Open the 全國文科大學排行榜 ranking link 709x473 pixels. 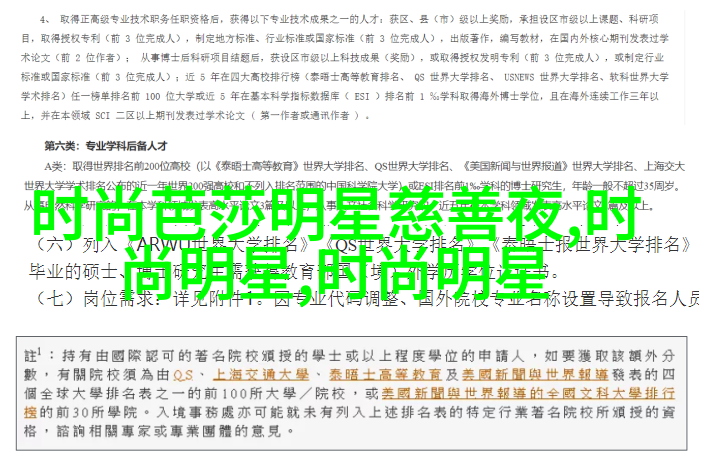tap(350, 403)
